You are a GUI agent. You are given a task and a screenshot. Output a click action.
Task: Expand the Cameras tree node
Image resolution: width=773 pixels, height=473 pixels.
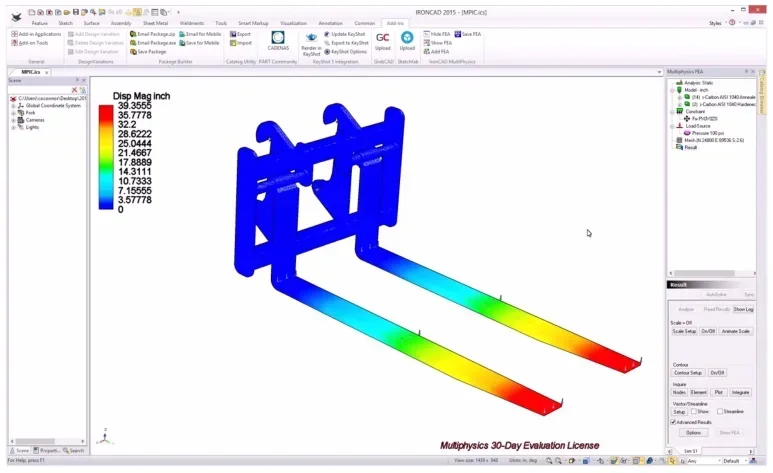click(13, 120)
